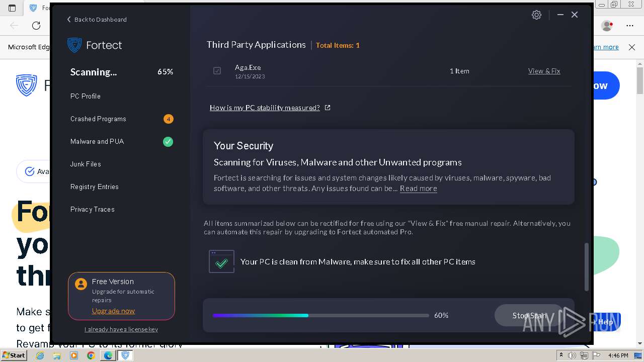The image size is (644, 362).
Task: Click the 60% progress label
Action: [x=441, y=315]
